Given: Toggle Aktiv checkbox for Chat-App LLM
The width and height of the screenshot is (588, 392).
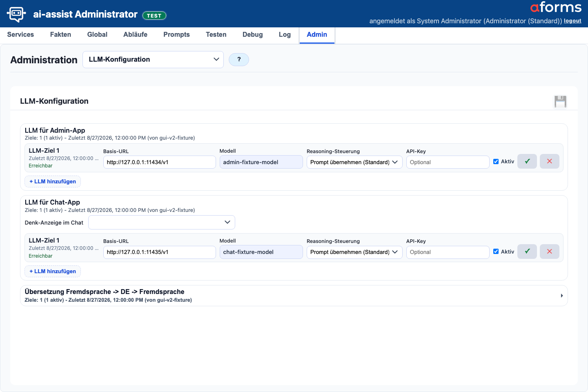Looking at the screenshot, I should tap(496, 252).
